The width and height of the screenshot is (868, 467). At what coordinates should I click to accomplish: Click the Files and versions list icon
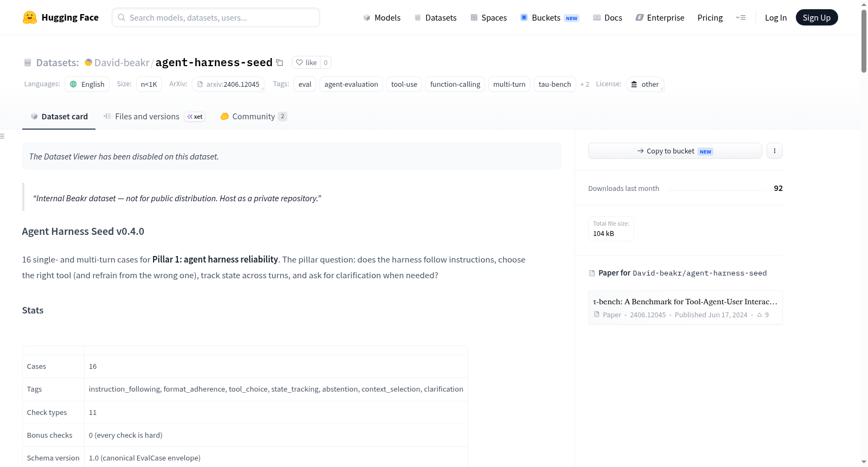(x=107, y=116)
